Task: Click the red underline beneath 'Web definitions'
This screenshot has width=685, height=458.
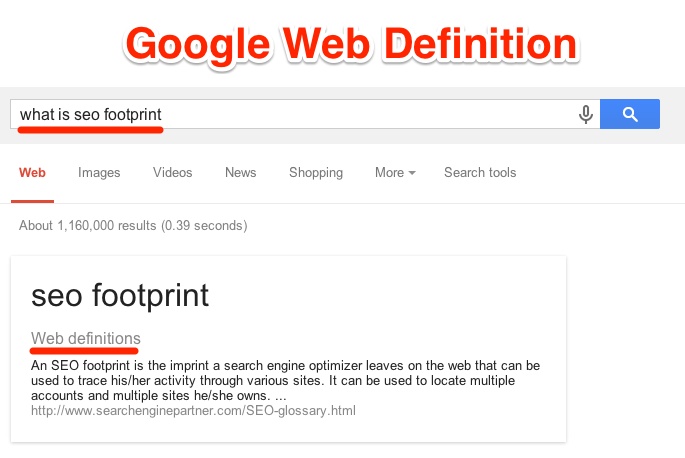Action: click(x=84, y=350)
